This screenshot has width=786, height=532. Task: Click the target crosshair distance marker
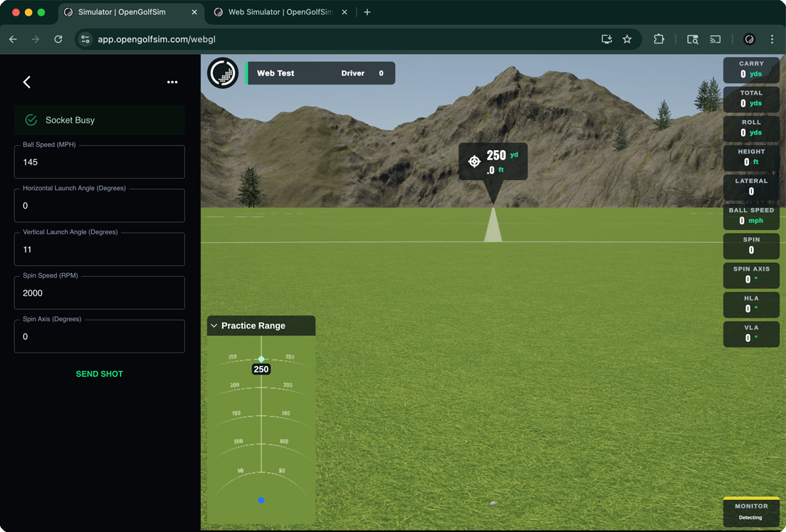point(474,162)
